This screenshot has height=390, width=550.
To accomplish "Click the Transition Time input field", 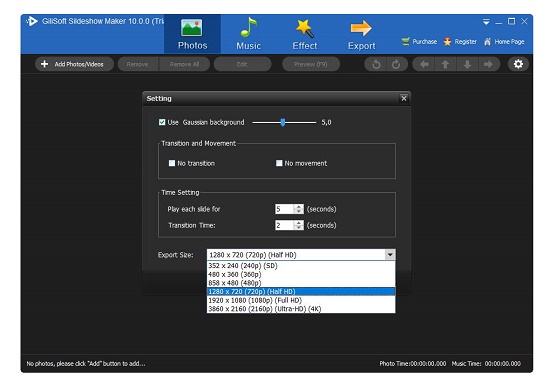I will [x=284, y=225].
